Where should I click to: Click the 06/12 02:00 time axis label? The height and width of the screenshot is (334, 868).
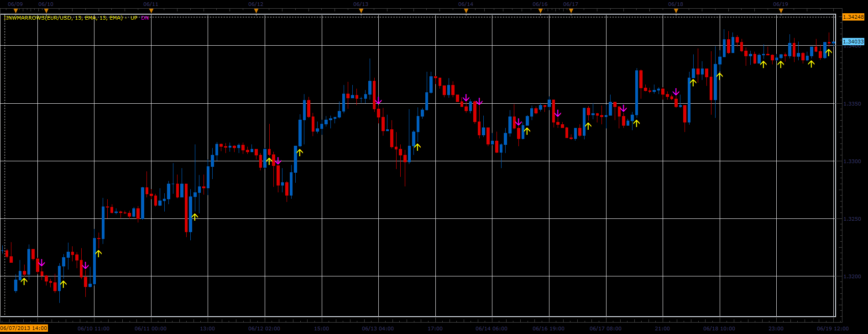click(264, 329)
